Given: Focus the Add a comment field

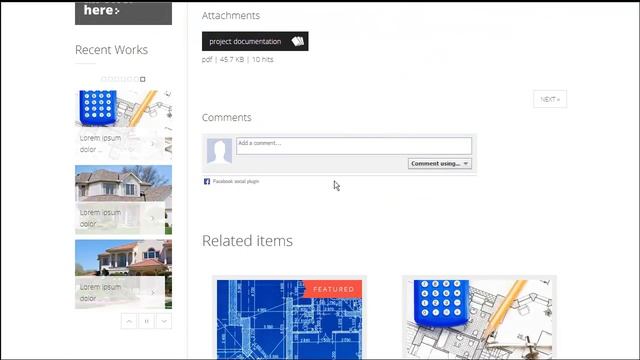Looking at the screenshot, I should pyautogui.click(x=354, y=146).
